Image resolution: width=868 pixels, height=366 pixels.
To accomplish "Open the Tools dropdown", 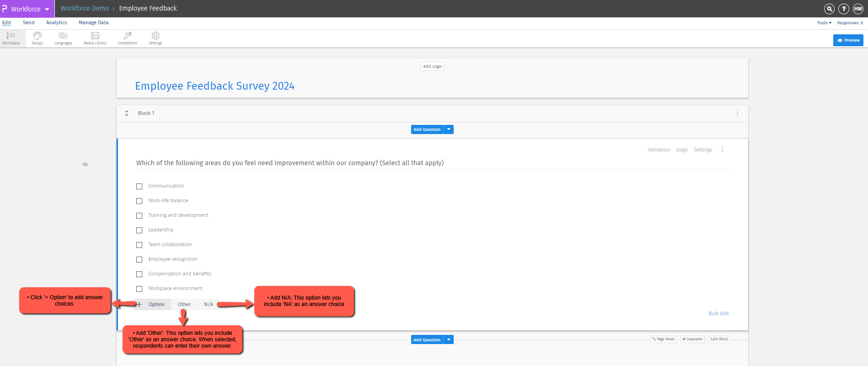I will pyautogui.click(x=824, y=23).
